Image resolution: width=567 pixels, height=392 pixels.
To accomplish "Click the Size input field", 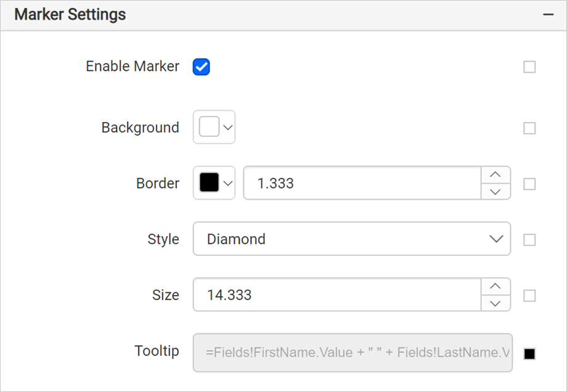I will coord(337,295).
